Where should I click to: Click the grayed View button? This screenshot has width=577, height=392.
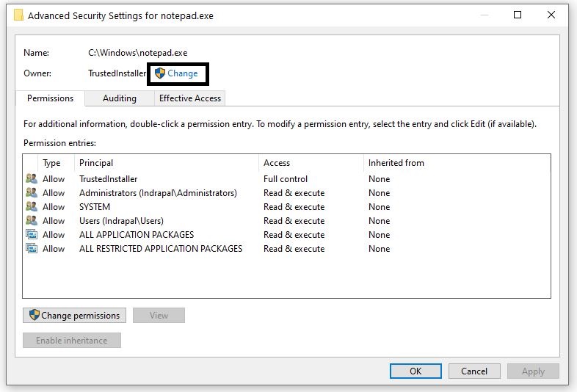click(159, 316)
